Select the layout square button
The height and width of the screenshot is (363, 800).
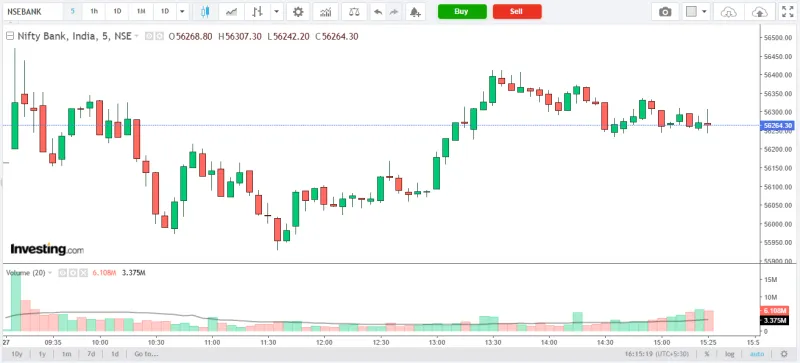coord(691,12)
